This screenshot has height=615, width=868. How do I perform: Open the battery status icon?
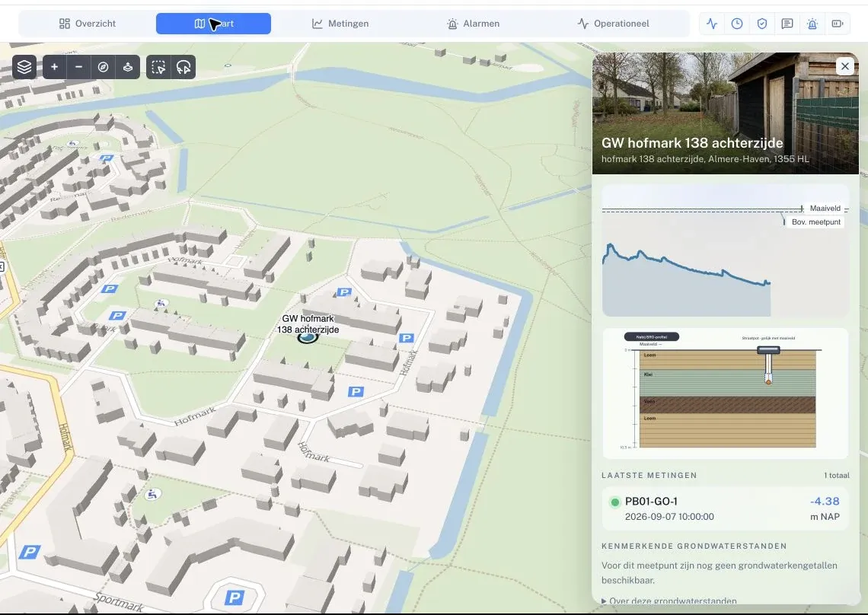click(837, 24)
